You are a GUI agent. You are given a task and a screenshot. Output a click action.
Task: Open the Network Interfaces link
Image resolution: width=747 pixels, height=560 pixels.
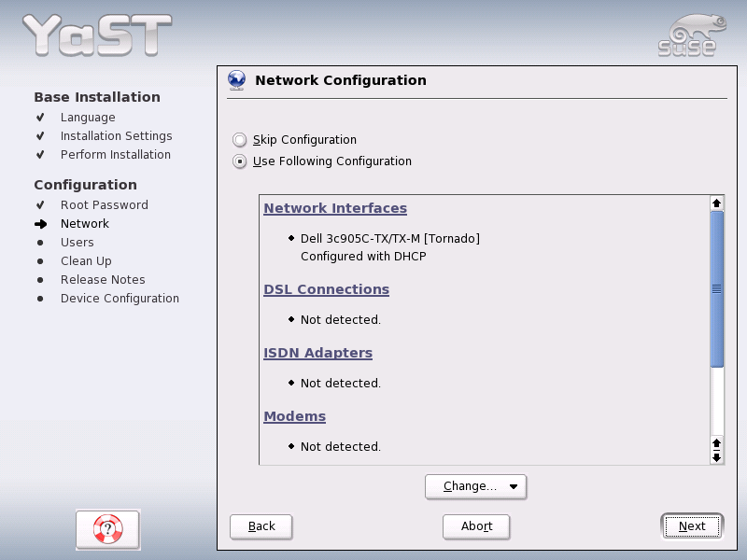coord(334,207)
